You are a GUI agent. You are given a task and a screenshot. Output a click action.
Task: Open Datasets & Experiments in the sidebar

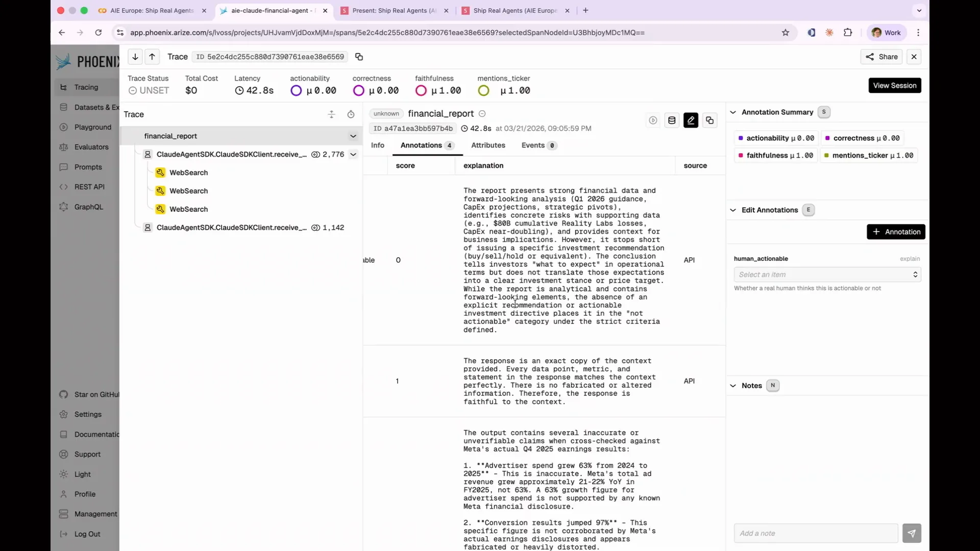(x=89, y=107)
